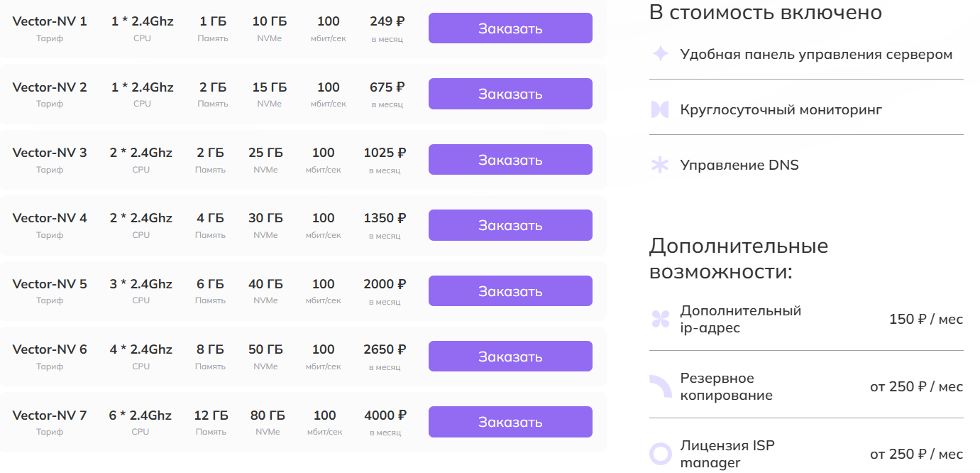Click the Круглосуточный мониторинг feature text
Viewport: 980px width, 473px height.
pyautogui.click(x=781, y=110)
